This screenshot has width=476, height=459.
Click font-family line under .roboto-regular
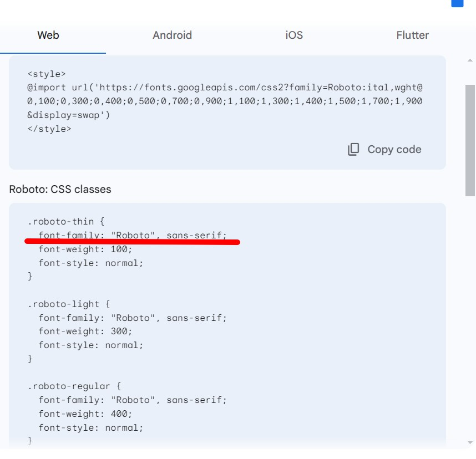(133, 400)
